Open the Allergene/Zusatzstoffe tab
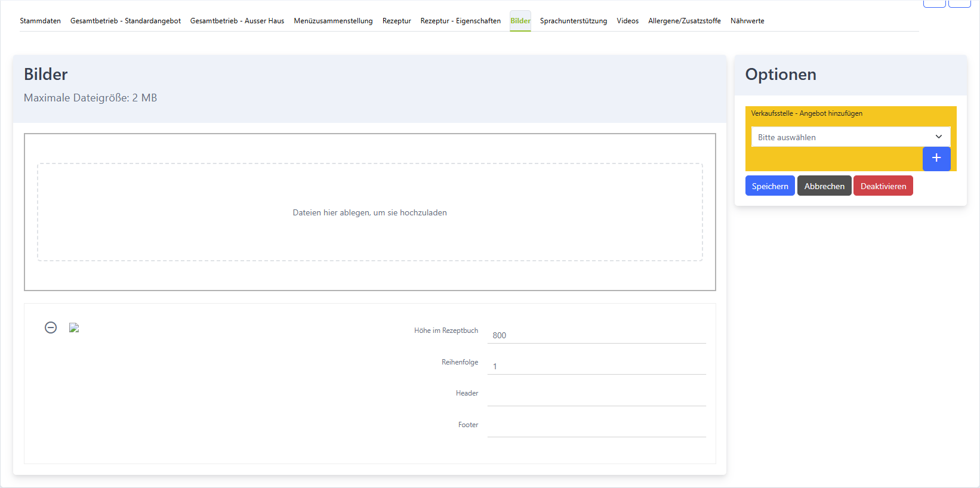Viewport: 980px width, 488px height. point(685,21)
